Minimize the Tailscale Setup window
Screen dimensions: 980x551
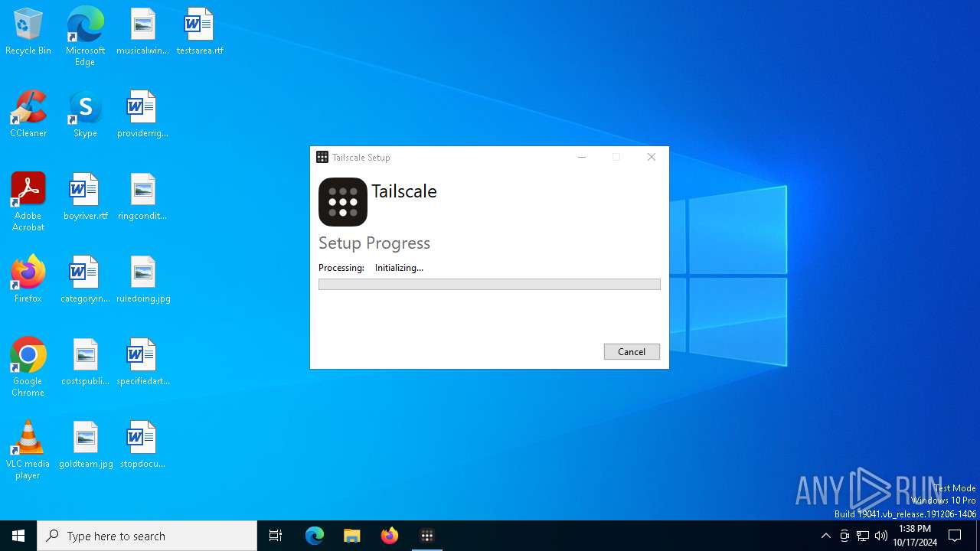coord(582,157)
